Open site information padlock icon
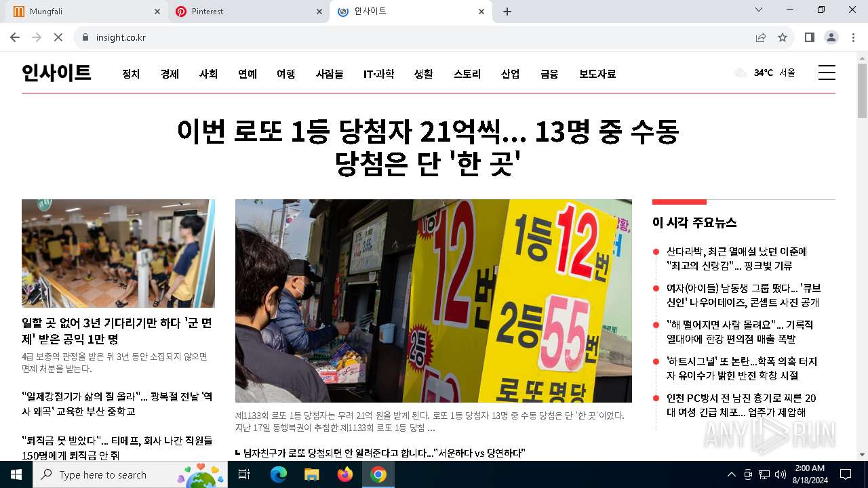 85,37
